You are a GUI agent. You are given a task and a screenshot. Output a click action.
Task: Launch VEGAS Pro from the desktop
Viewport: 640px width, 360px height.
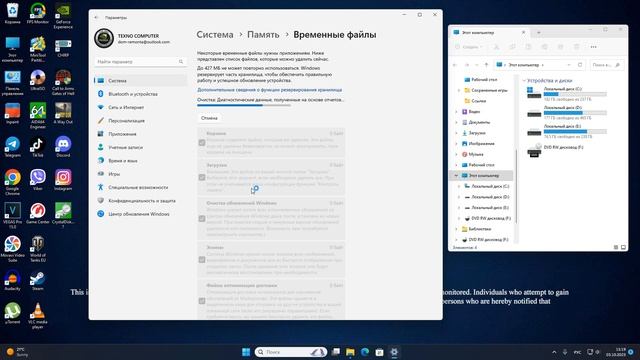pos(12,215)
